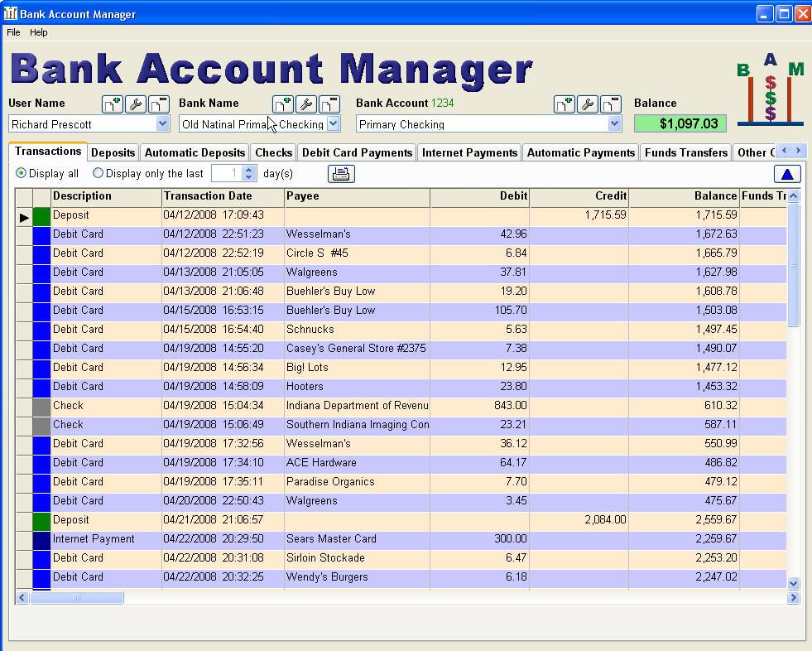
Task: Delete the selected bank name
Action: click(329, 104)
